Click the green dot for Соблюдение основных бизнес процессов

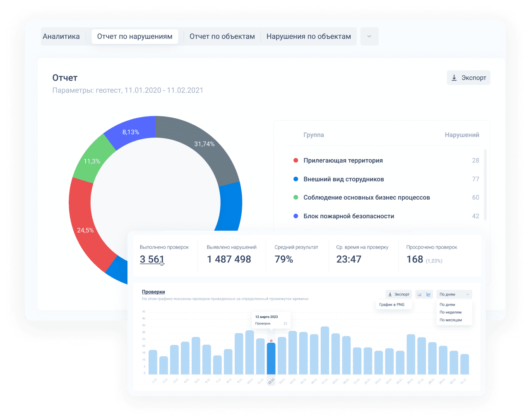[296, 198]
